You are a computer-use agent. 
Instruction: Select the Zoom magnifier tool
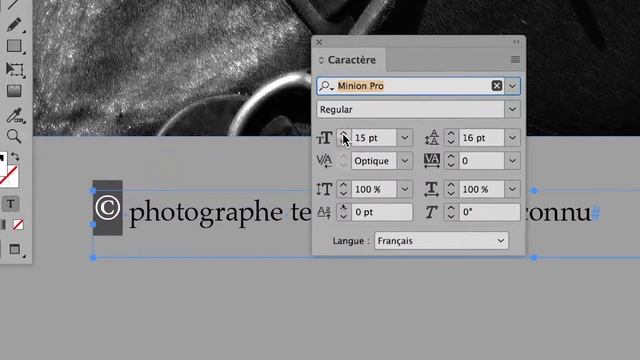point(14,136)
